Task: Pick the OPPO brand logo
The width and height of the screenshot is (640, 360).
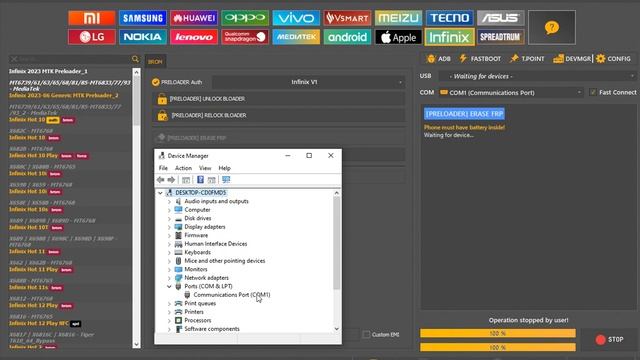Action: 245,18
